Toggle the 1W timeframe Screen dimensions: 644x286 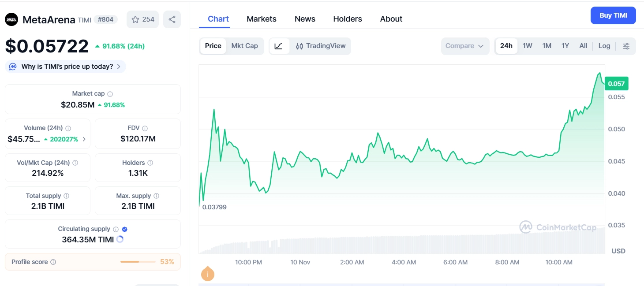527,45
